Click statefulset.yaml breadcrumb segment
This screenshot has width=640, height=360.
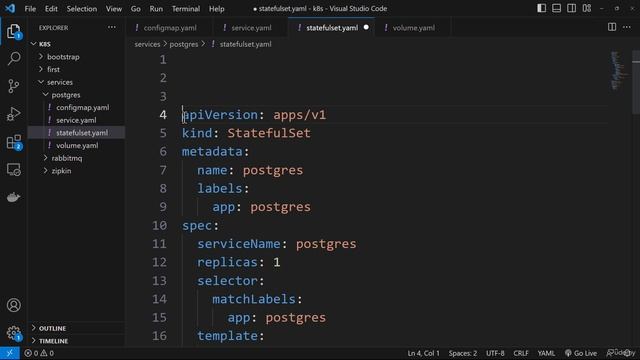[245, 44]
